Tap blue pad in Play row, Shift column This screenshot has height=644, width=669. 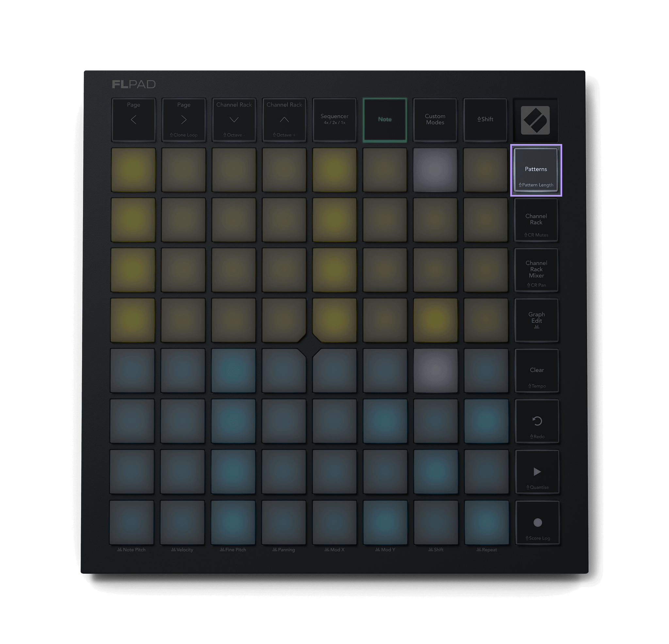pos(436,472)
